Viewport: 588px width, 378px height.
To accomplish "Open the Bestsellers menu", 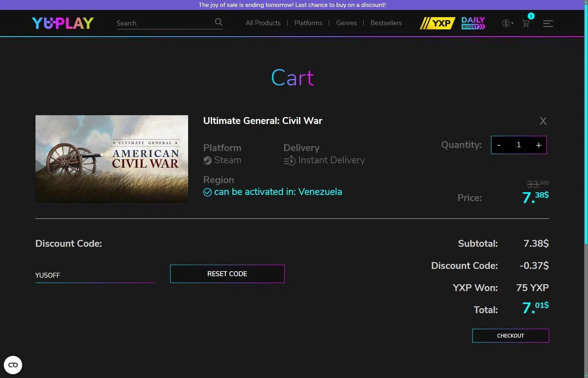I will click(386, 23).
